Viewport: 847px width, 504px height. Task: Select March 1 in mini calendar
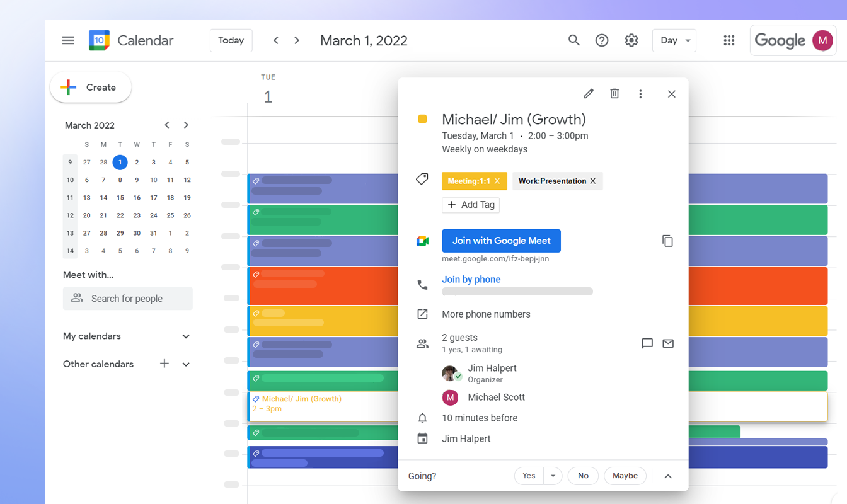click(120, 162)
